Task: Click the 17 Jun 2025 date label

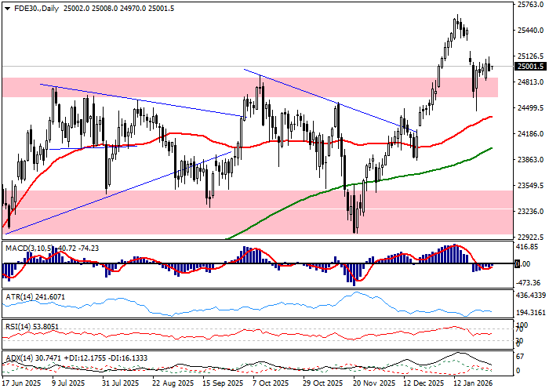Action: [22, 384]
